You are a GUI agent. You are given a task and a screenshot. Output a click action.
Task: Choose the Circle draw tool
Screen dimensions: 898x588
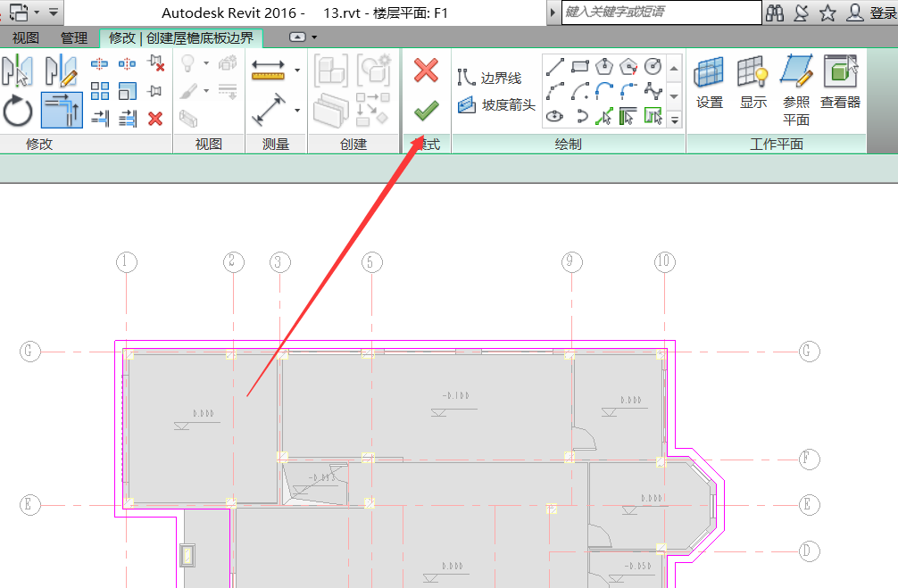point(653,66)
